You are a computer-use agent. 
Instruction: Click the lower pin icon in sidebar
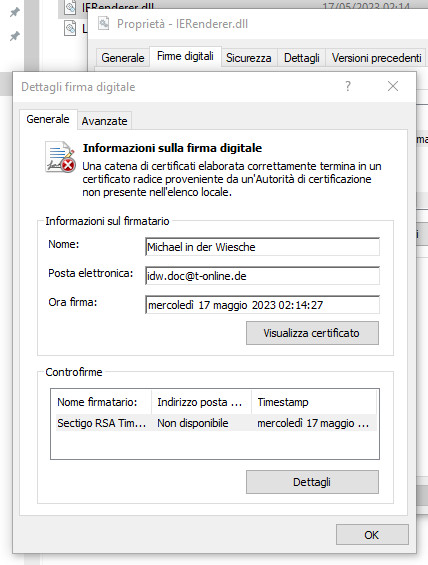[x=15, y=36]
